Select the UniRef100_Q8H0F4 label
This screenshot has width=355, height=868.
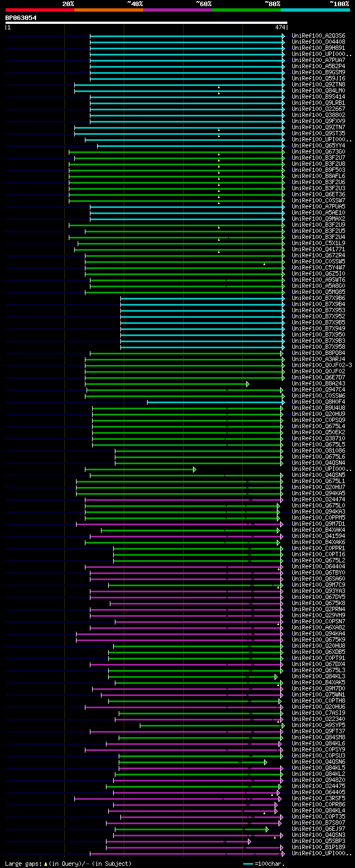(319, 402)
